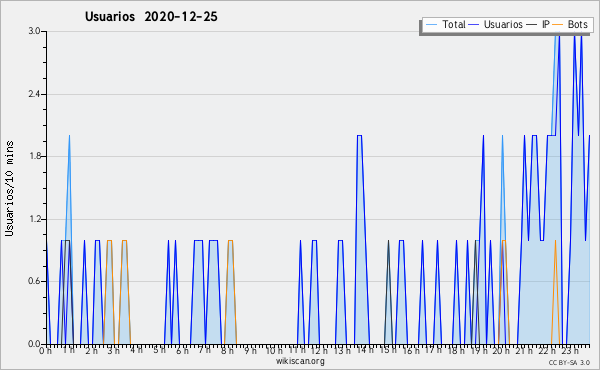
Task: Click the '8 h' x-axis label
Action: (227, 350)
